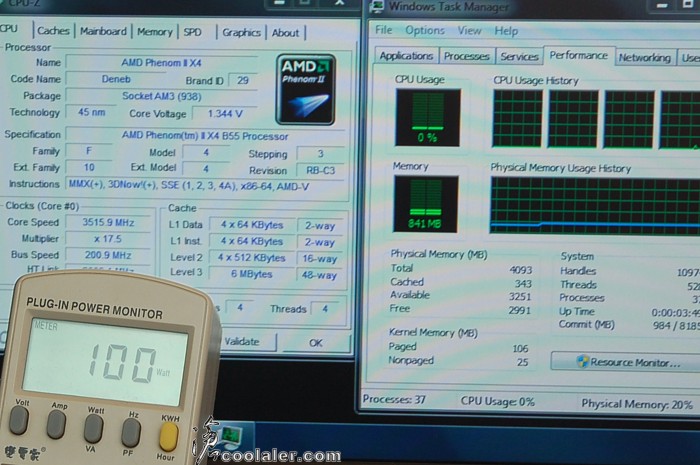This screenshot has width=700, height=465.
Task: Click the AMD Phenom II logo
Action: (306, 89)
